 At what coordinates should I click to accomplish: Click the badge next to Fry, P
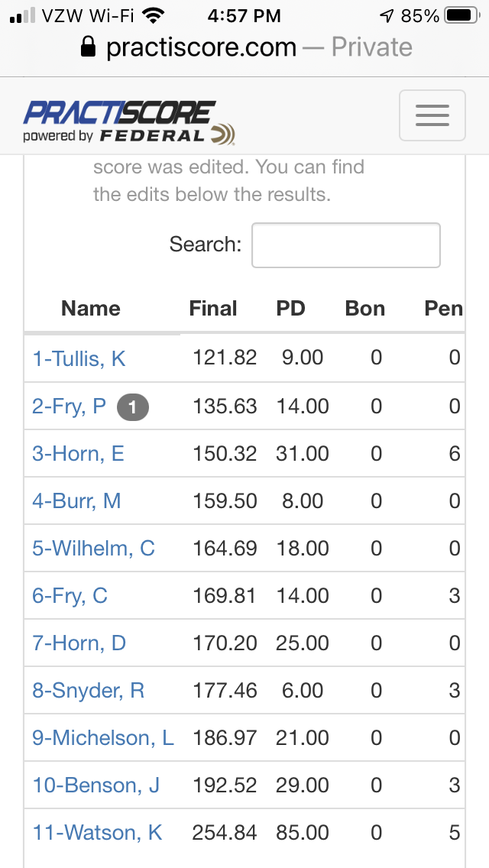coord(133,407)
